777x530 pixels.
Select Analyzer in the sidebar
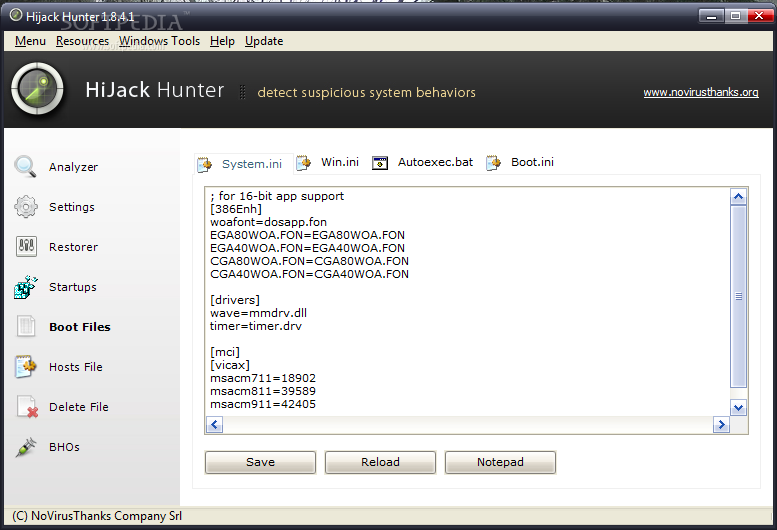[x=73, y=167]
